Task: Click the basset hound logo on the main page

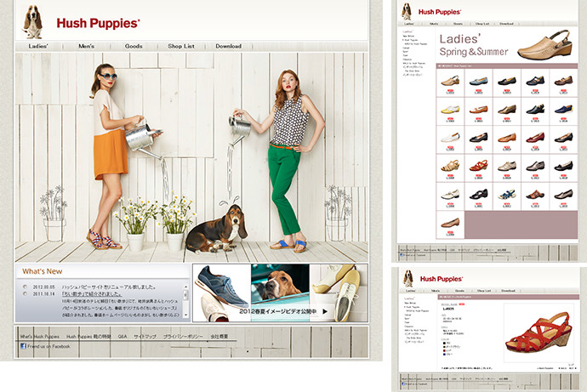Action: tap(33, 22)
